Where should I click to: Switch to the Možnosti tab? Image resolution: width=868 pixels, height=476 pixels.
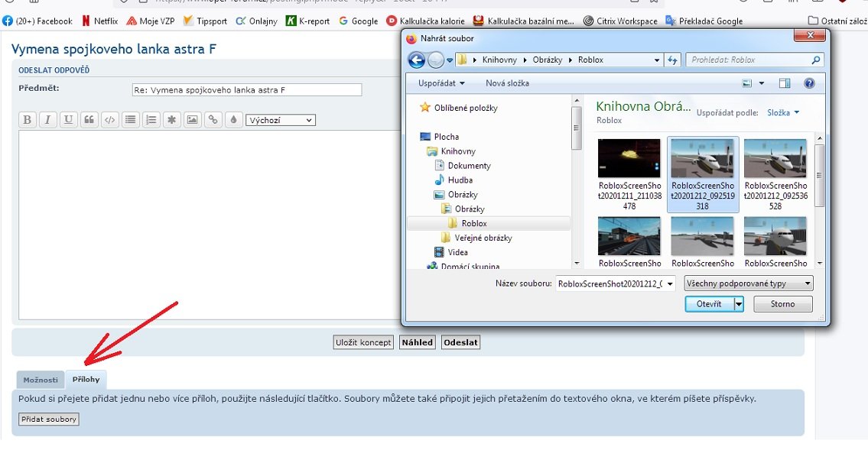(x=41, y=380)
